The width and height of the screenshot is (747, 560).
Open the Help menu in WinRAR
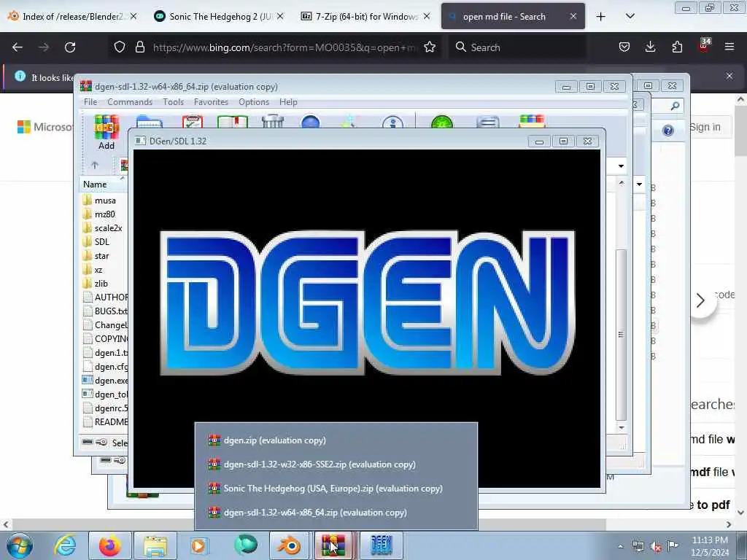pyautogui.click(x=287, y=102)
